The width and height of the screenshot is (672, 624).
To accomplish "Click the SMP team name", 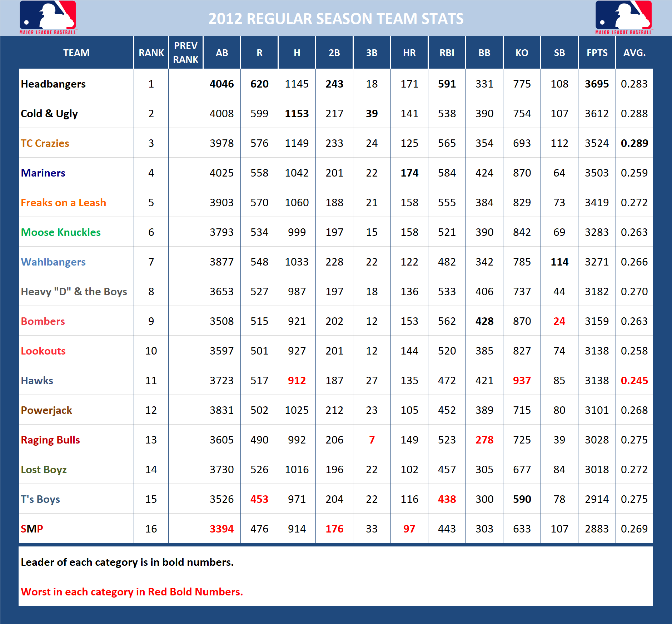I will click(31, 529).
